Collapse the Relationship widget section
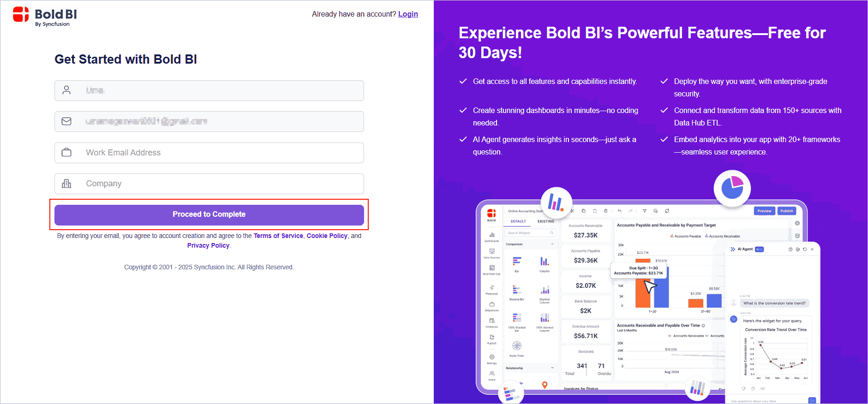 (x=552, y=368)
